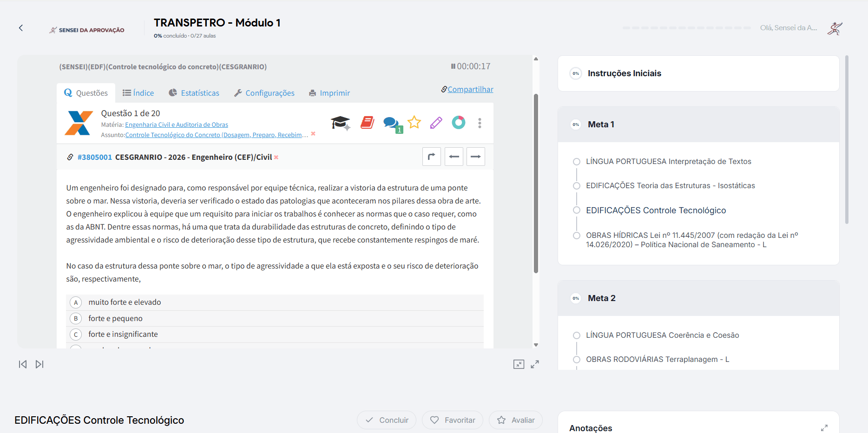This screenshot has width=868, height=433.
Task: Click the question panel vertical scrollbar
Action: pos(536,184)
